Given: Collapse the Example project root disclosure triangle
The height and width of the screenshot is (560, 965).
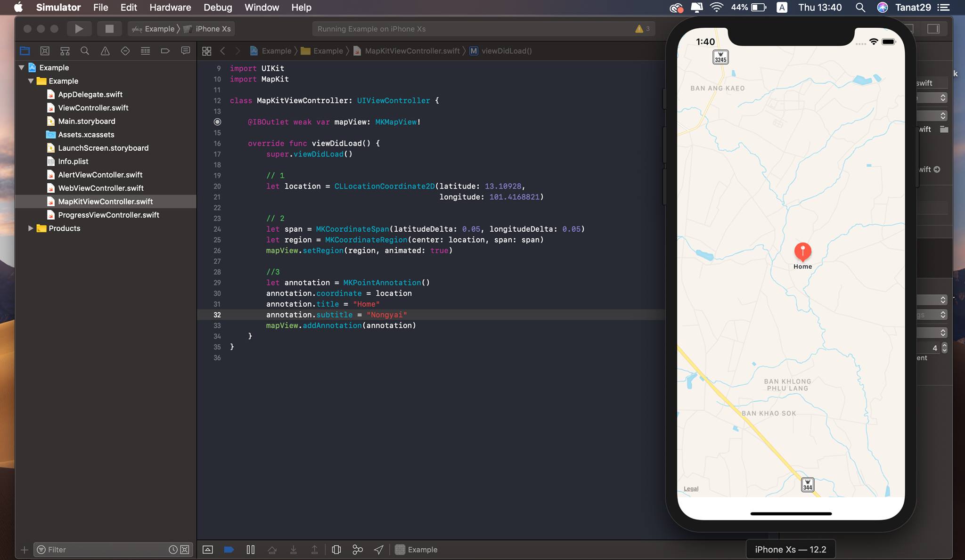Looking at the screenshot, I should click(x=22, y=67).
